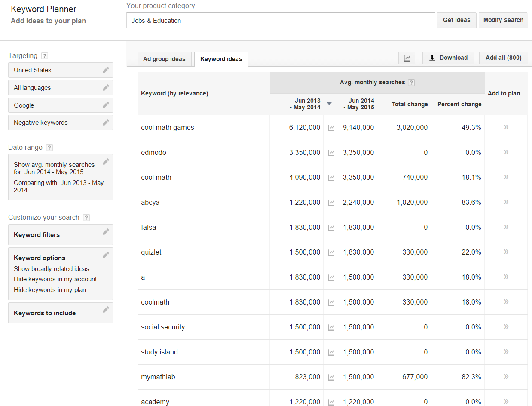
Task: Click the Get ideas button
Action: click(457, 20)
